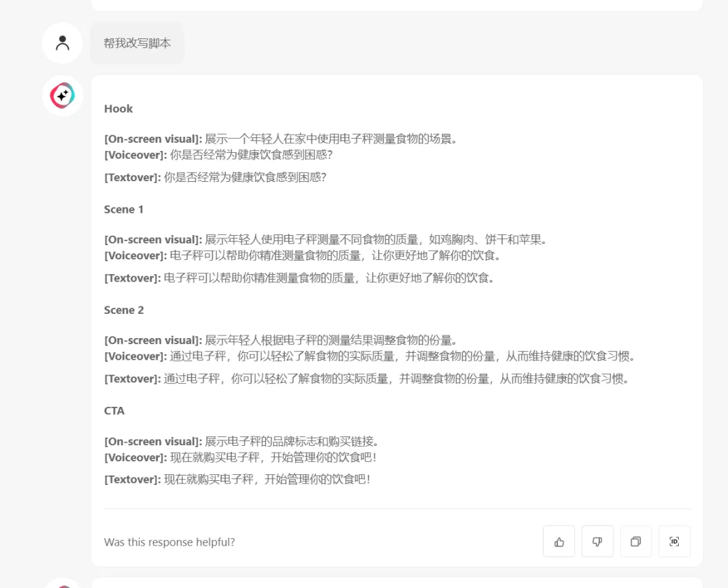Click the "Scene 1" heading
This screenshot has height=588, width=728.
[123, 209]
